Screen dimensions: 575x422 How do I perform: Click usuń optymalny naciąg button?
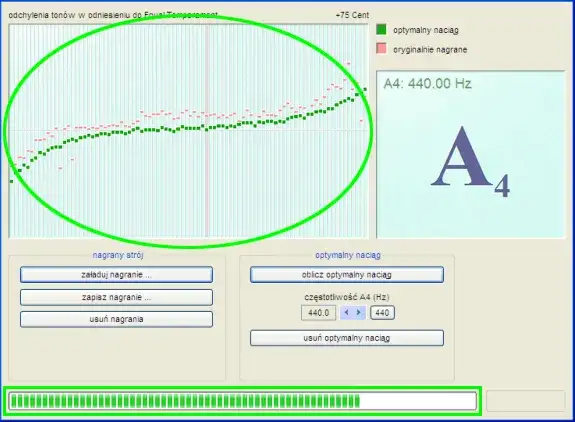click(x=347, y=338)
